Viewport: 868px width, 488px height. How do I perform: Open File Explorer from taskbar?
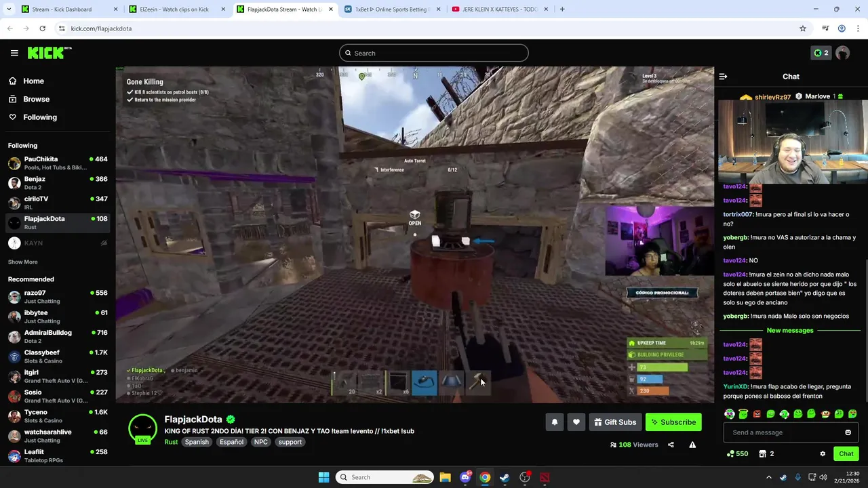point(445,477)
